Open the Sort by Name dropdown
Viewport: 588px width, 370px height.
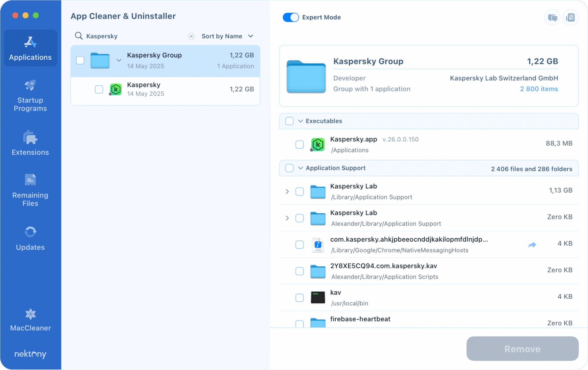pos(226,36)
